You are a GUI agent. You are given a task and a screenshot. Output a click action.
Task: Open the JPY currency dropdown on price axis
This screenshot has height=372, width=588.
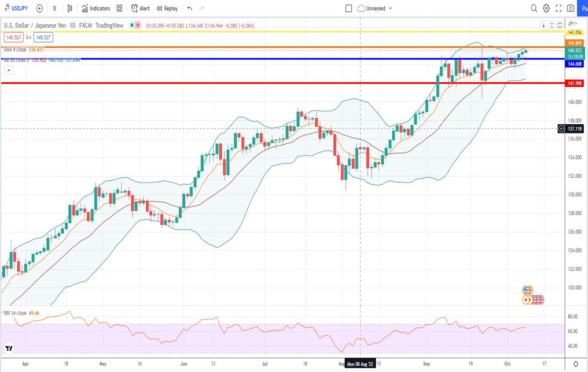(x=572, y=24)
